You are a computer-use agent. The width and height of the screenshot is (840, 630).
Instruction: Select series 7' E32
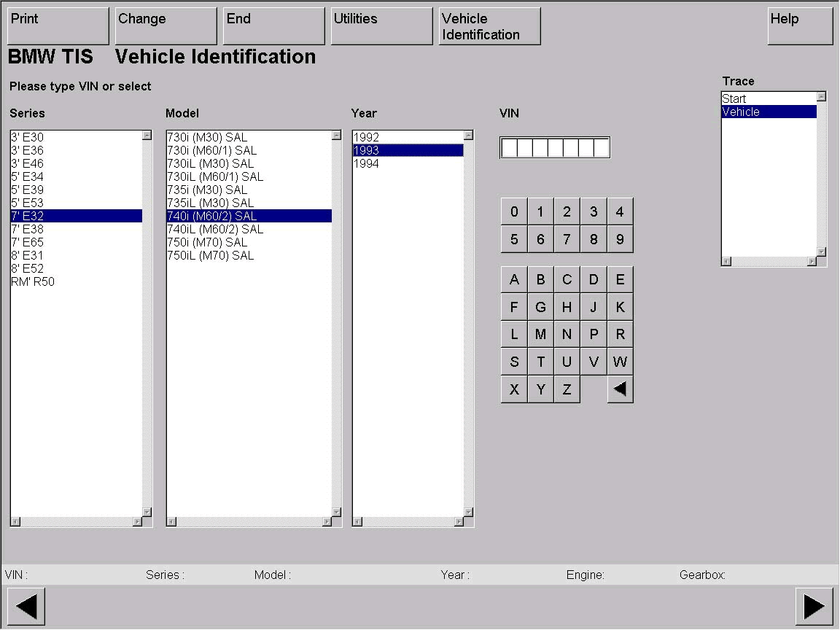pyautogui.click(x=76, y=216)
